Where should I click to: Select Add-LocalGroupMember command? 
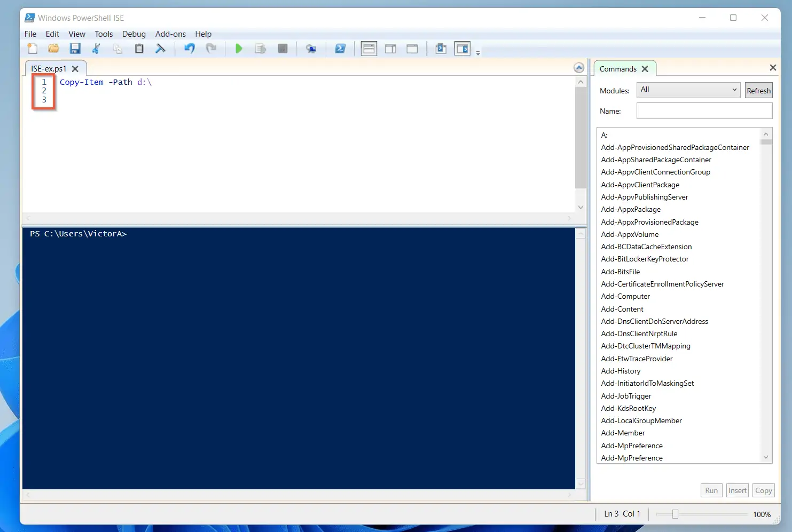[x=641, y=420]
